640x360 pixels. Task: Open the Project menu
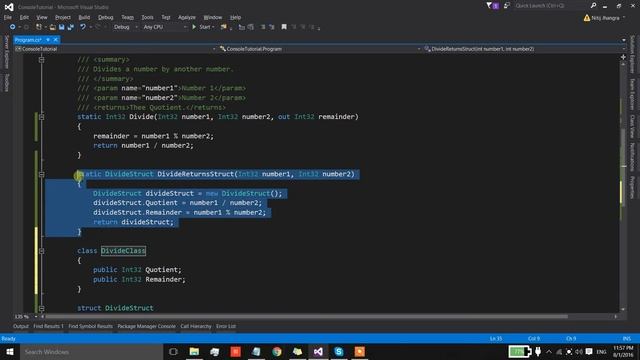[x=62, y=18]
